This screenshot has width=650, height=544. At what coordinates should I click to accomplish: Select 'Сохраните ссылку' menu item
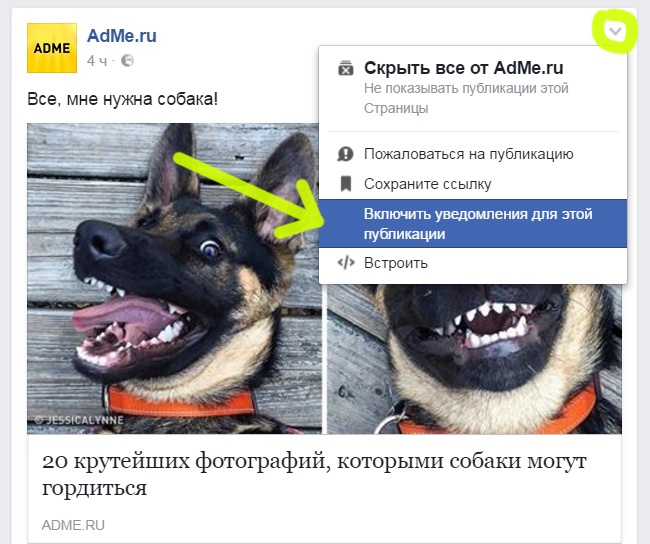pos(427,184)
